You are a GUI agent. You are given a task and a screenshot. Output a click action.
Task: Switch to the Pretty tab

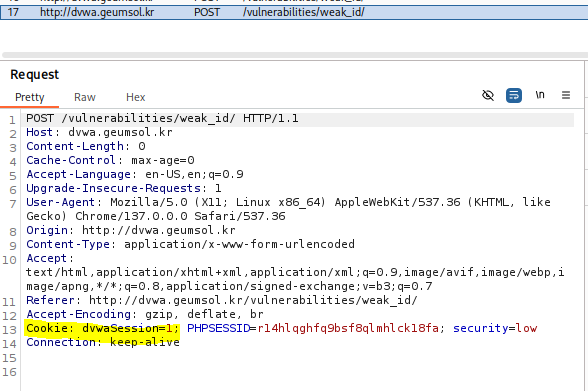[30, 97]
